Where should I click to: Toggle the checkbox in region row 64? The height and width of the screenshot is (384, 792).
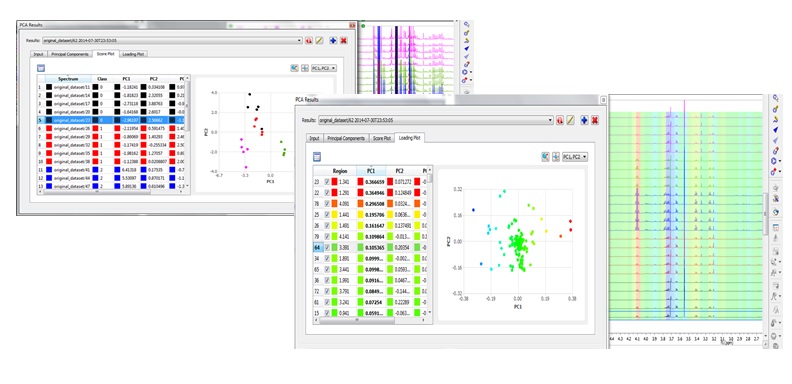pyautogui.click(x=327, y=248)
